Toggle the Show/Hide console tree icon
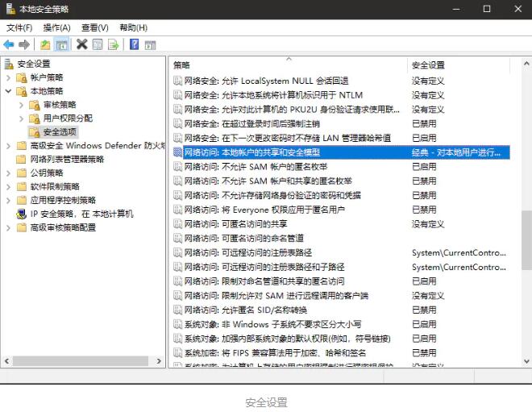Screen dimensions: 532x412 coord(61,44)
